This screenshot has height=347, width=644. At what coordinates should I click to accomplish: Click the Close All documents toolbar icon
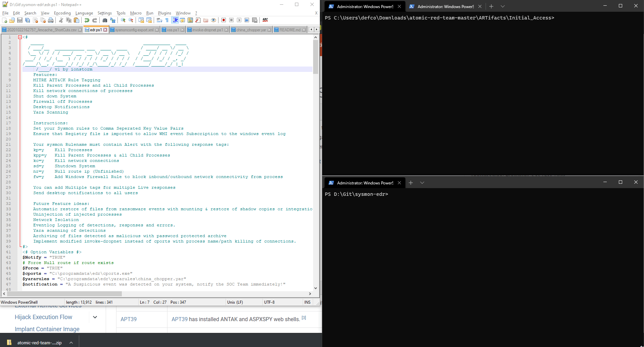click(x=43, y=20)
